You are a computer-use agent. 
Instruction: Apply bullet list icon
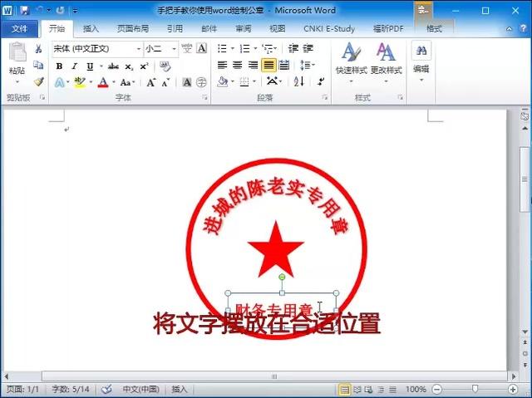tap(222, 48)
